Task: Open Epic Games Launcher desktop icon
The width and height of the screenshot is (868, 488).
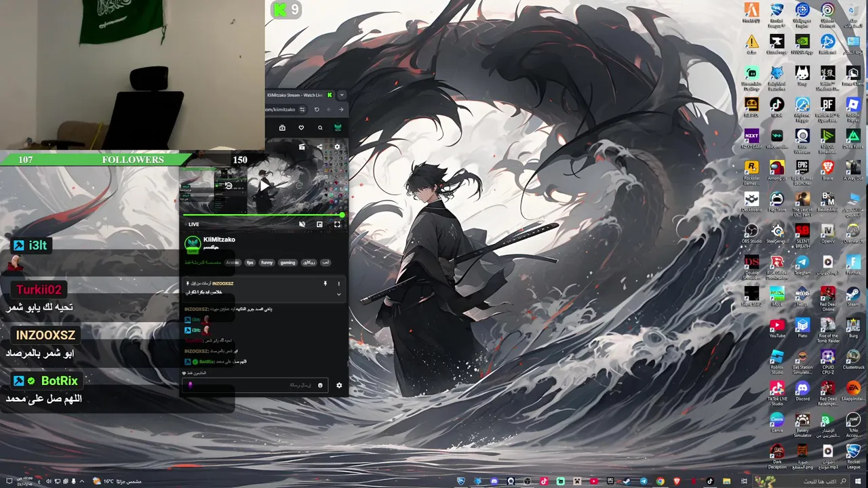Action: click(x=802, y=172)
